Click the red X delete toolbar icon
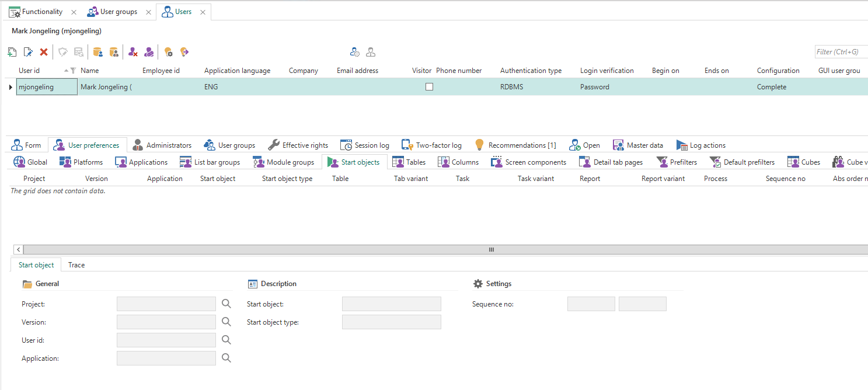Viewport: 868px width, 390px height. (44, 52)
